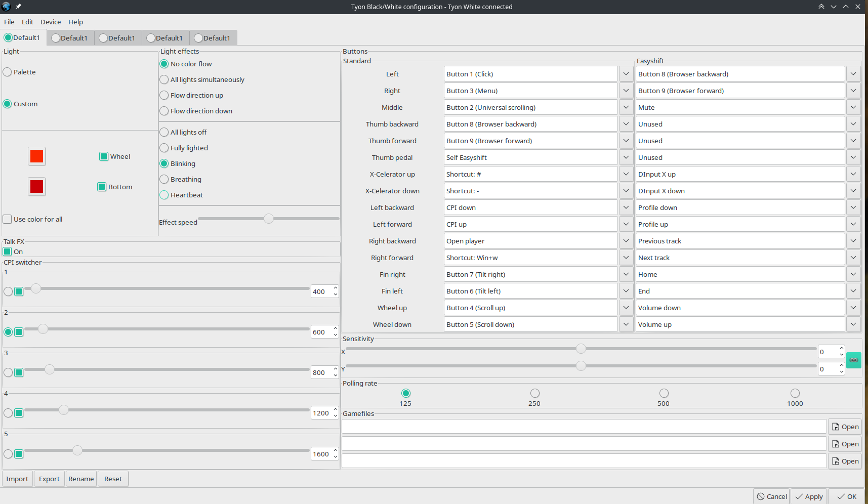The image size is (868, 504).
Task: Choose All lights simultaneously effect
Action: 202,79
